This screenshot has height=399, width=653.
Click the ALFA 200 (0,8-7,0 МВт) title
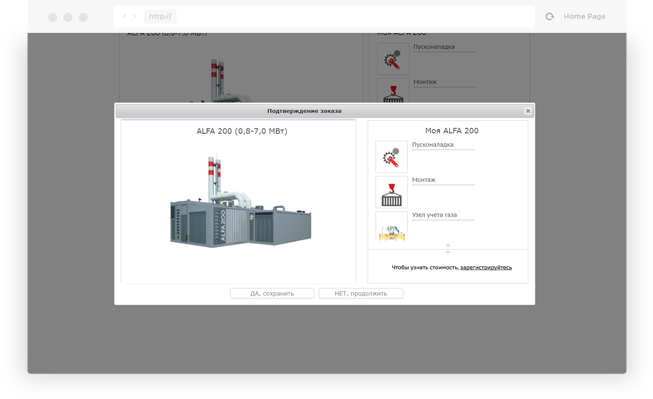pyautogui.click(x=242, y=131)
